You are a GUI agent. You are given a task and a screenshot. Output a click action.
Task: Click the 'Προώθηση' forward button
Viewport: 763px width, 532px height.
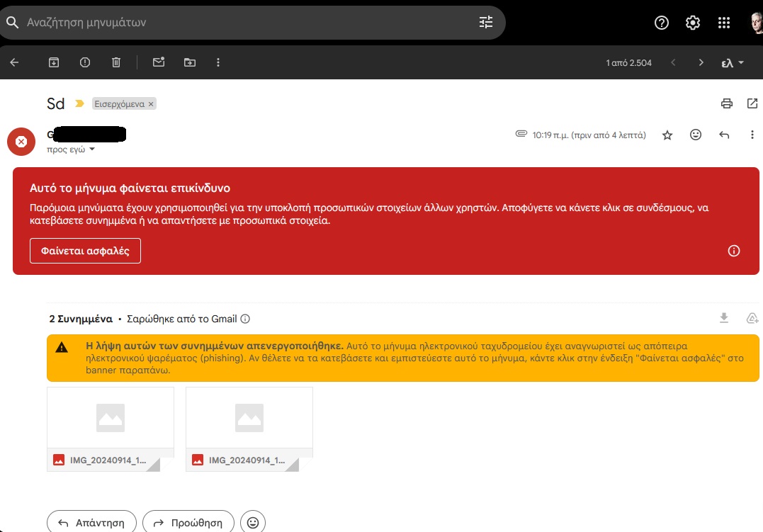(x=188, y=523)
